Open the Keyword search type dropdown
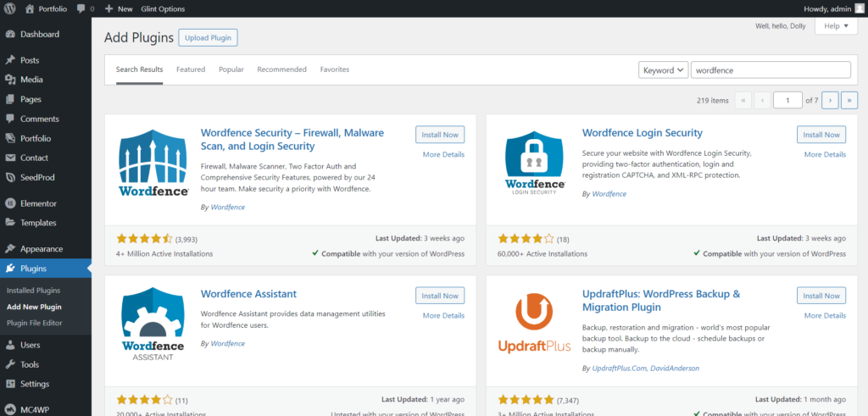The height and width of the screenshot is (416, 868). pyautogui.click(x=663, y=70)
